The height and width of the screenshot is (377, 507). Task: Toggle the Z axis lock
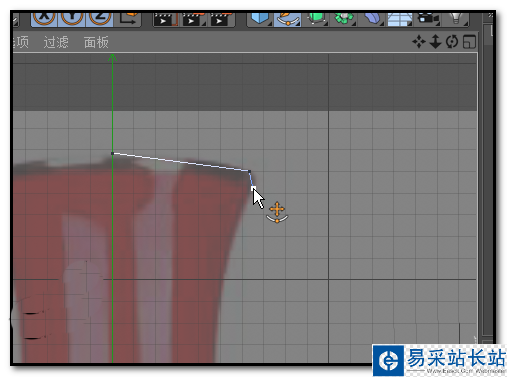click(99, 19)
